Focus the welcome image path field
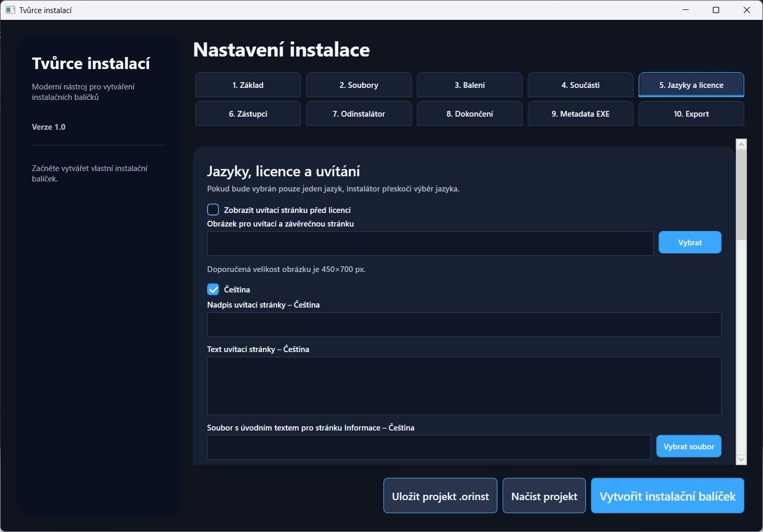 pyautogui.click(x=430, y=243)
